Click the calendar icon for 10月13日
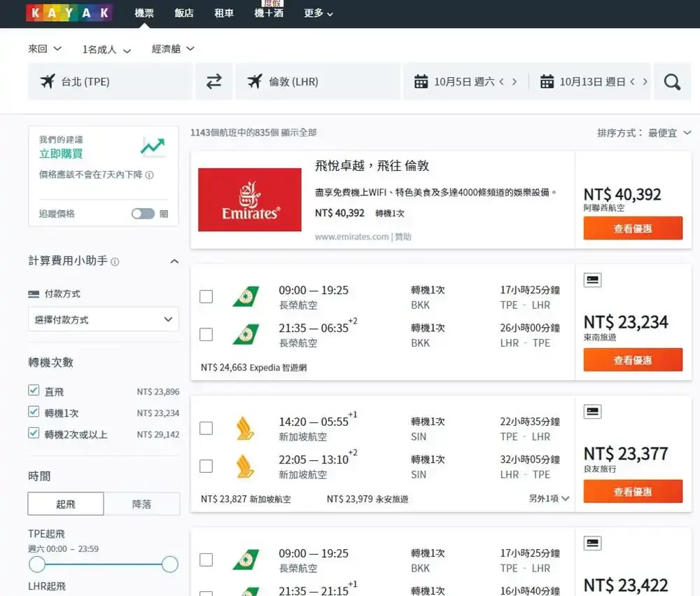This screenshot has height=596, width=700. (547, 82)
